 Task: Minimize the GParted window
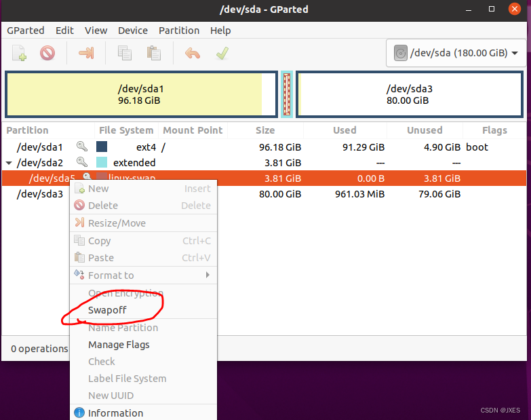469,9
